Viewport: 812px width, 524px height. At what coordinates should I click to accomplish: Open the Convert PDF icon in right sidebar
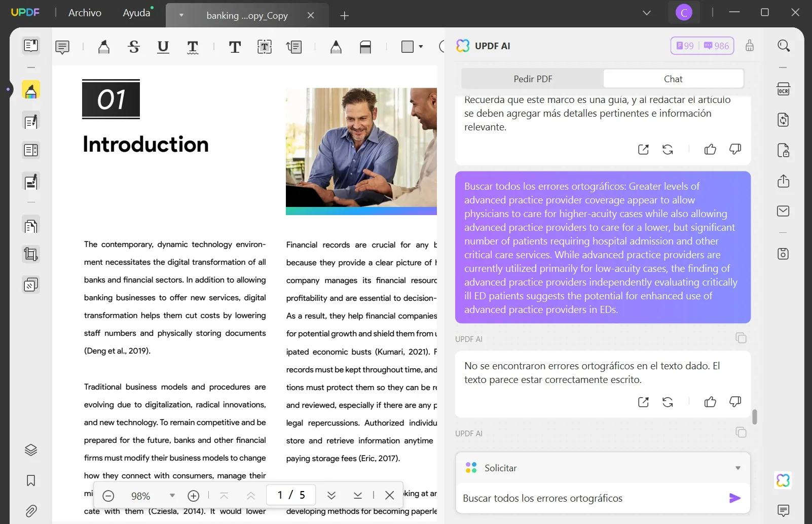pos(784,120)
